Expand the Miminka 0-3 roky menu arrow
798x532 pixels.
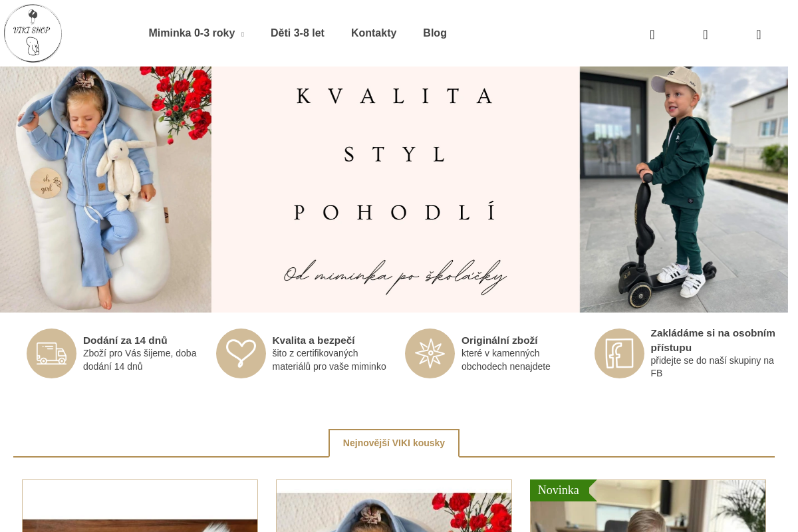pos(242,34)
